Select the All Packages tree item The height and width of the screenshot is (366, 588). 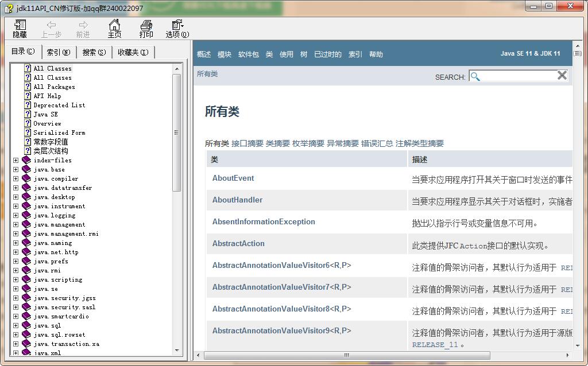coord(54,87)
